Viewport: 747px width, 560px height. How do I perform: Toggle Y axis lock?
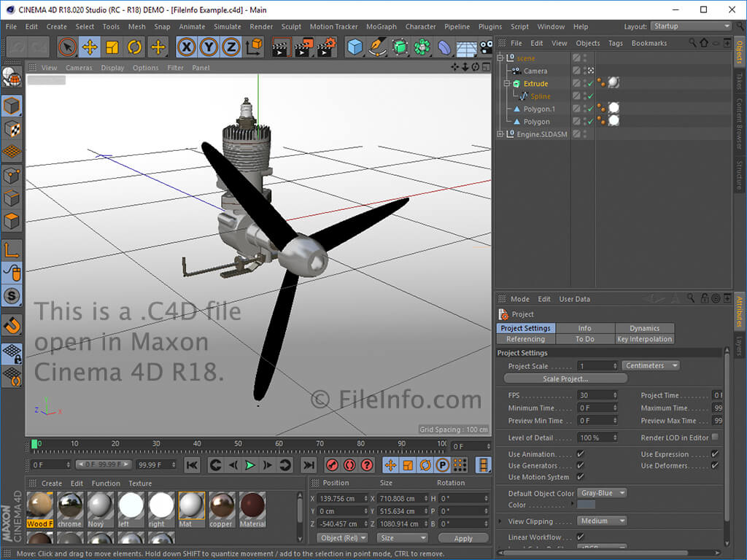(209, 47)
